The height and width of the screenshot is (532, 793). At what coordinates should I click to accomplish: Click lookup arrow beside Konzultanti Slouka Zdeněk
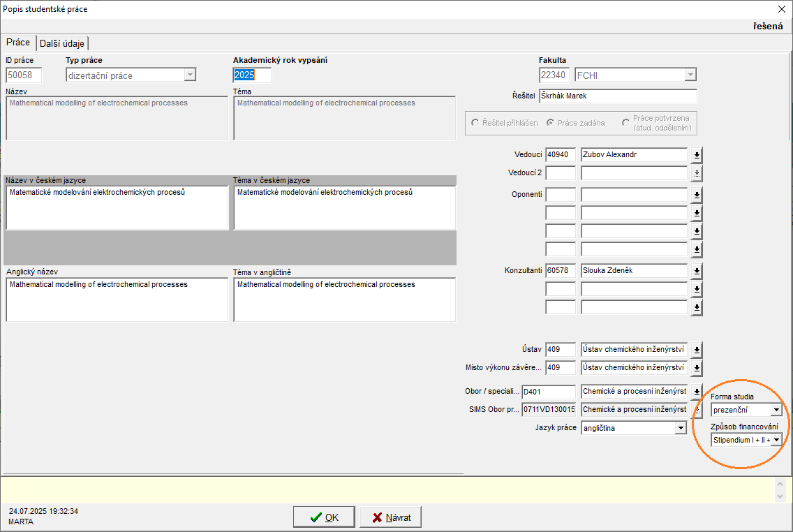[697, 271]
